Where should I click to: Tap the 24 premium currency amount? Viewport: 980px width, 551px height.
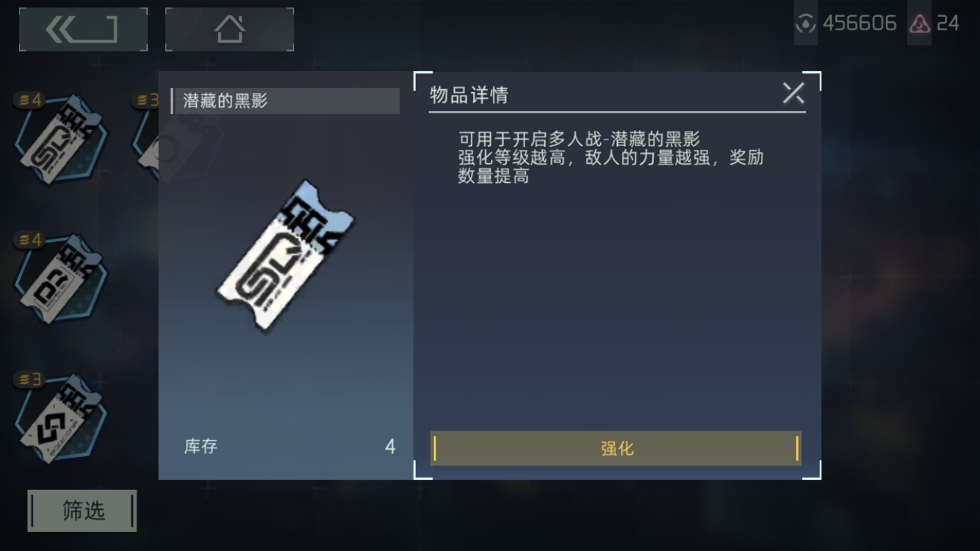point(948,24)
